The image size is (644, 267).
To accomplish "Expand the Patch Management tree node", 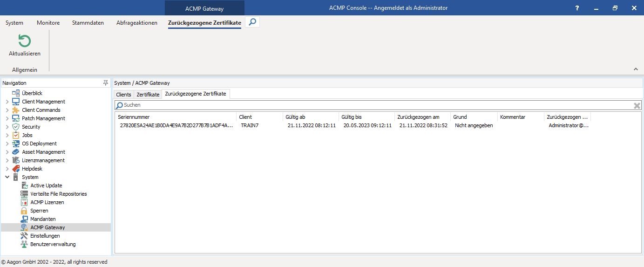I will point(7,118).
